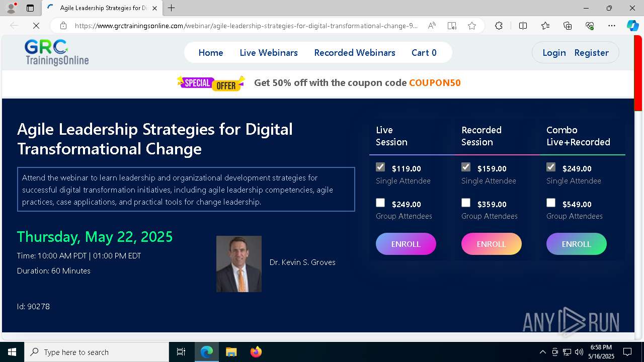This screenshot has height=362, width=644.
Task: Open the Action Center notifications
Action: pyautogui.click(x=627, y=352)
